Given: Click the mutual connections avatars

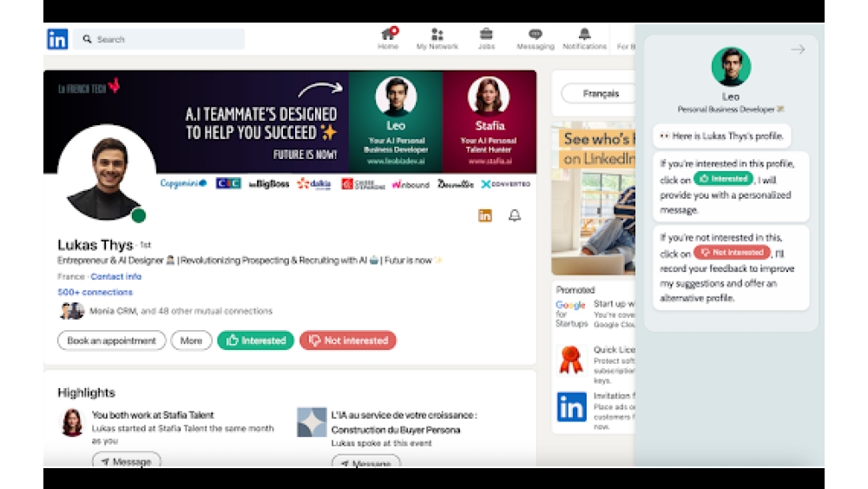Looking at the screenshot, I should [x=72, y=311].
